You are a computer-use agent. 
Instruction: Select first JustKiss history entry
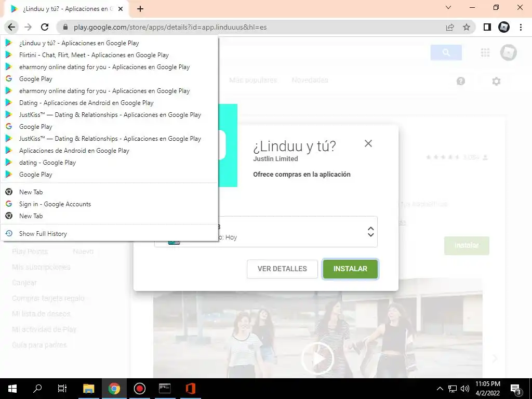pyautogui.click(x=109, y=115)
